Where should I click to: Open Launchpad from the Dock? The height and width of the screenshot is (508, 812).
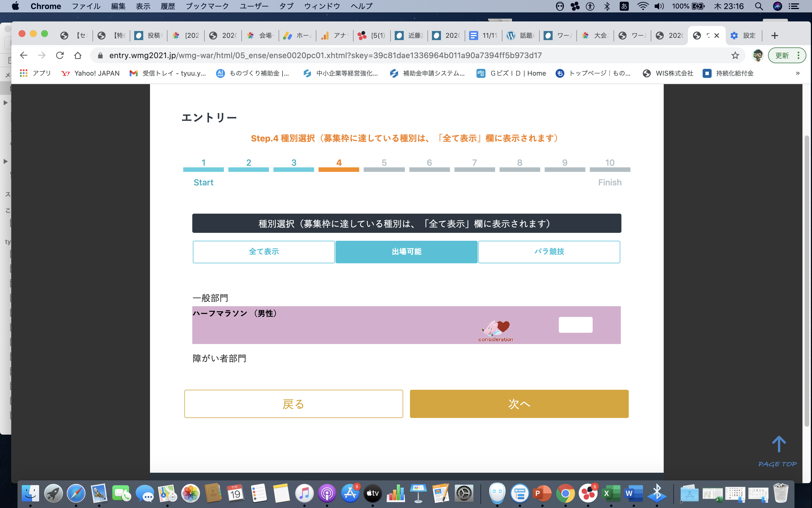(53, 493)
